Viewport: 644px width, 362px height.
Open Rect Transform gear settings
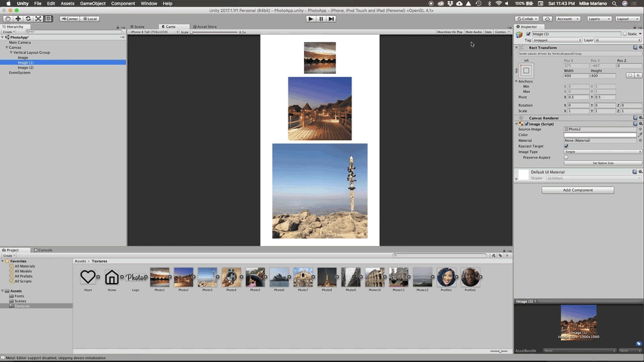640,48
